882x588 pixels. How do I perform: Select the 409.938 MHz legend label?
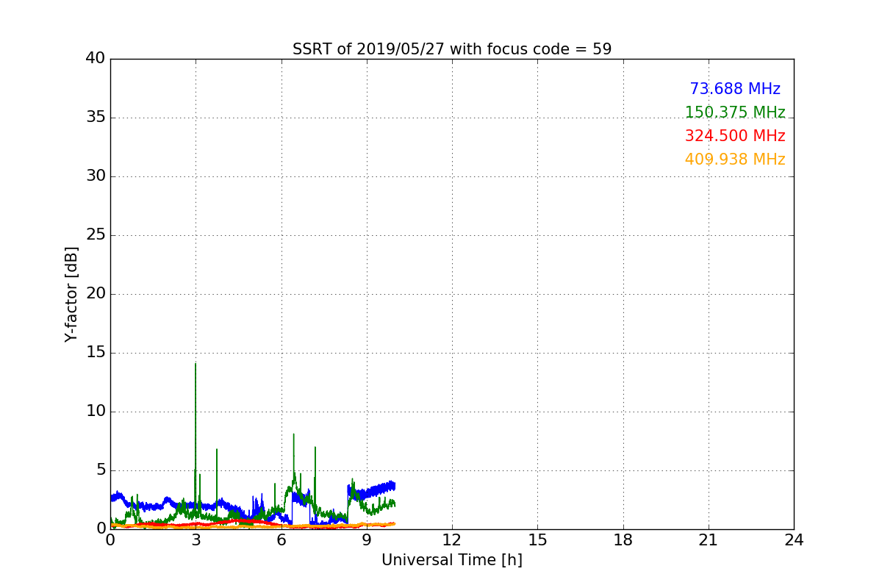click(735, 159)
